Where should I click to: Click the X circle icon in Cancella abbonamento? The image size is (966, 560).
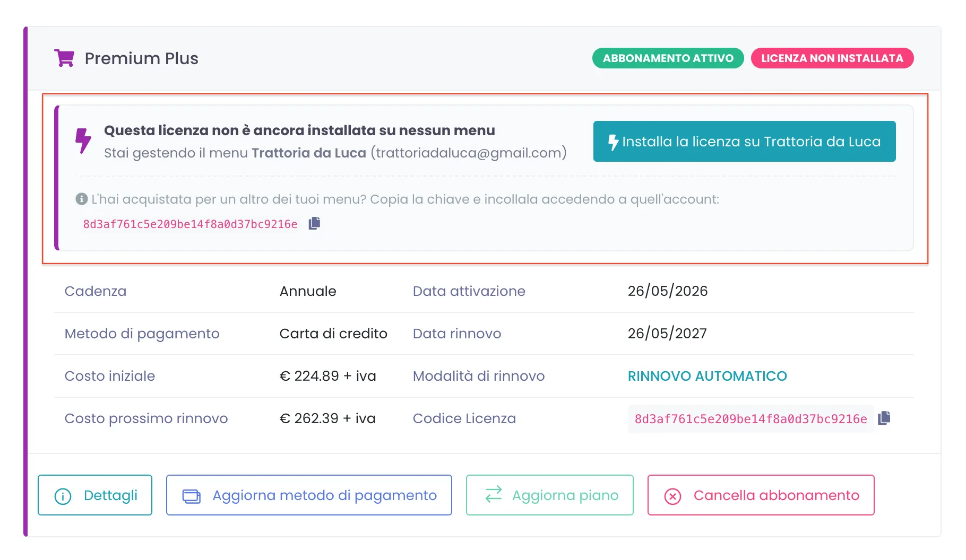(x=672, y=496)
